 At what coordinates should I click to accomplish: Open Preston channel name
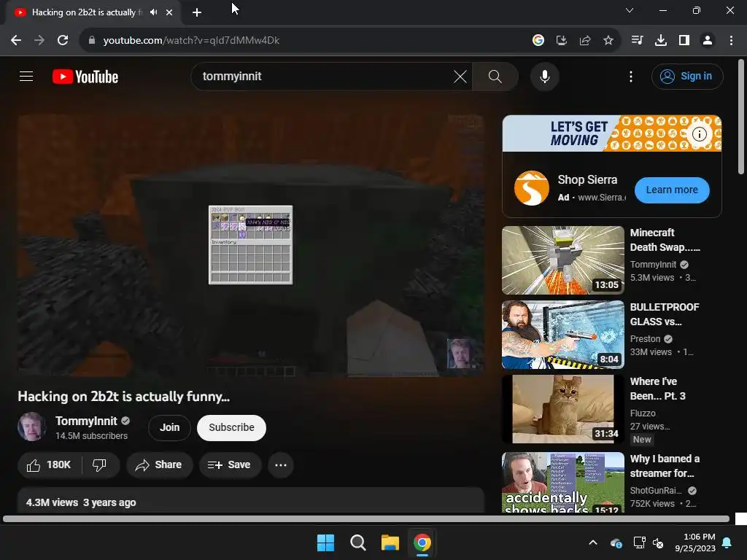tap(645, 339)
